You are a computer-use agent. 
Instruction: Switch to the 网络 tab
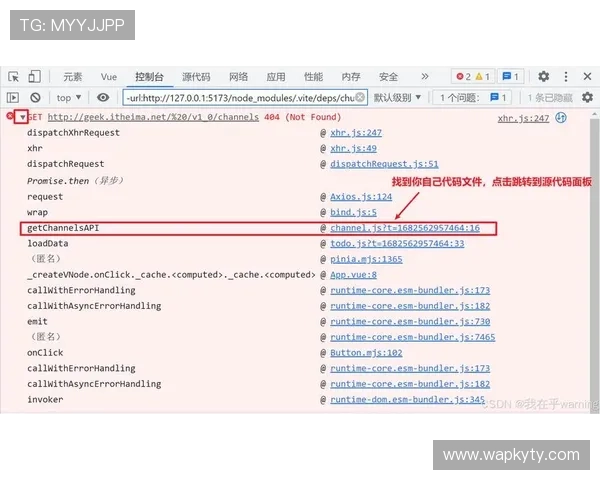238,77
